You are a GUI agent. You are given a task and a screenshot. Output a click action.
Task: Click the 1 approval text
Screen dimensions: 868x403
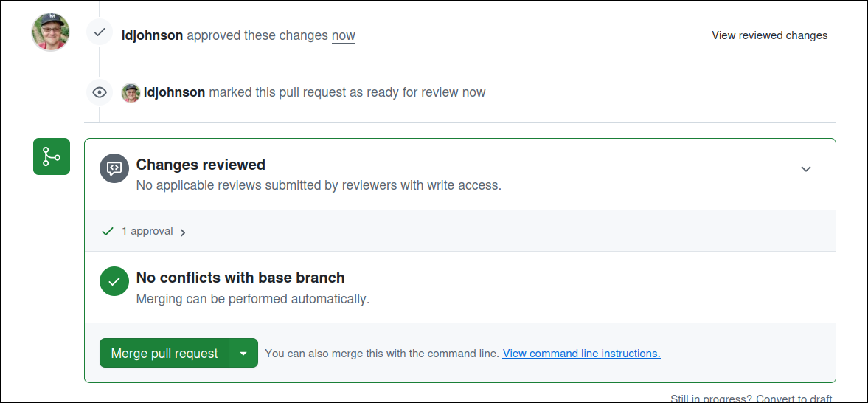point(147,231)
